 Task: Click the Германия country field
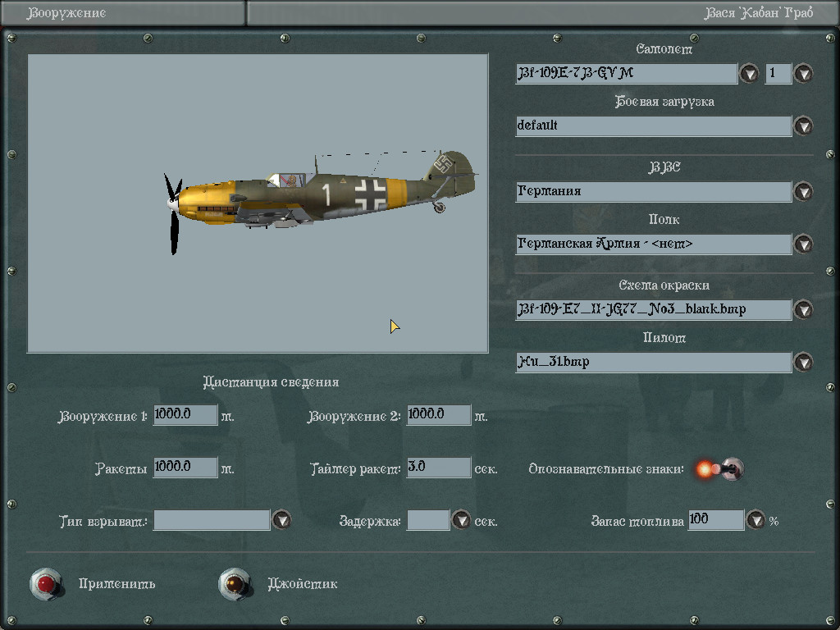[x=654, y=191]
